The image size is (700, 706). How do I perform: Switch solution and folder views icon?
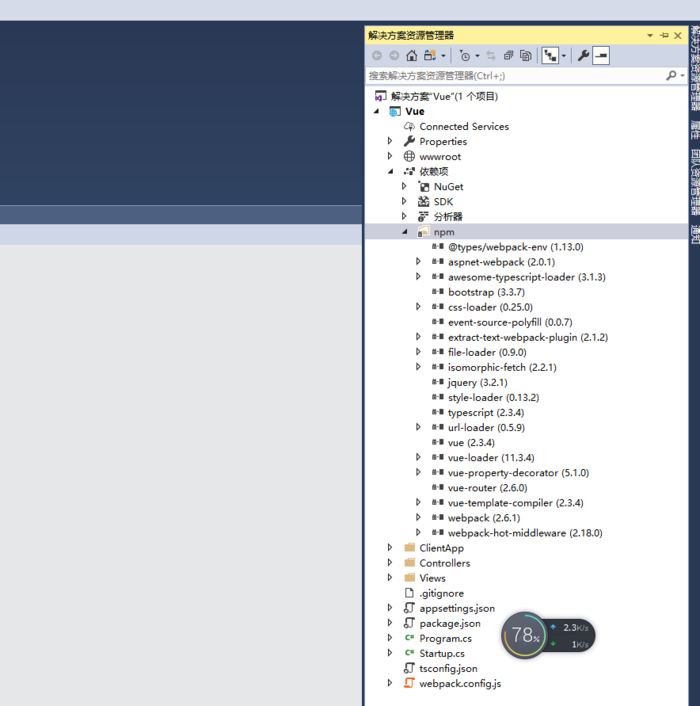(430, 55)
